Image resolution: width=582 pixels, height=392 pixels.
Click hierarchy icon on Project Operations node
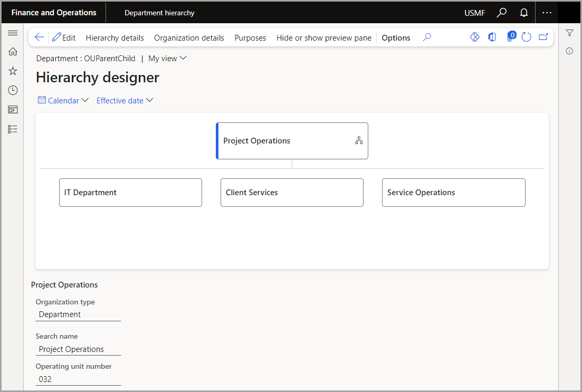359,141
